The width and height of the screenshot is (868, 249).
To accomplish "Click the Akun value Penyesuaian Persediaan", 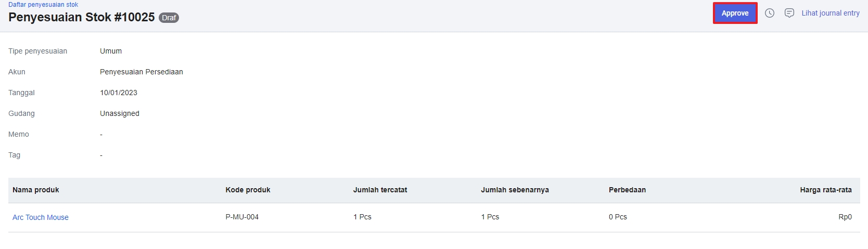I will point(142,72).
